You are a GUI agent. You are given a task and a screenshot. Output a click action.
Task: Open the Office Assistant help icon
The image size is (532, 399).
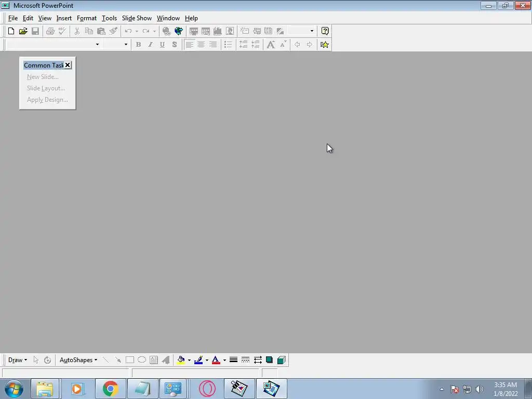pos(325,31)
